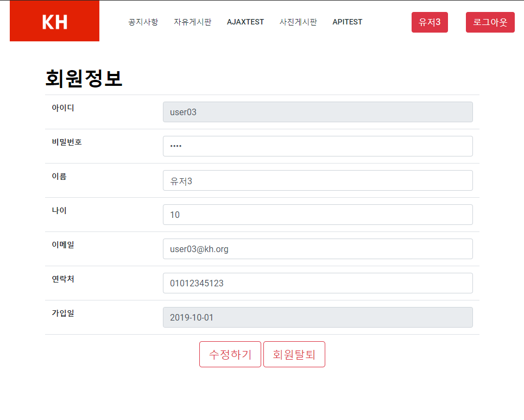
Task: Focus the 비밀번호 password field
Action: pos(318,146)
